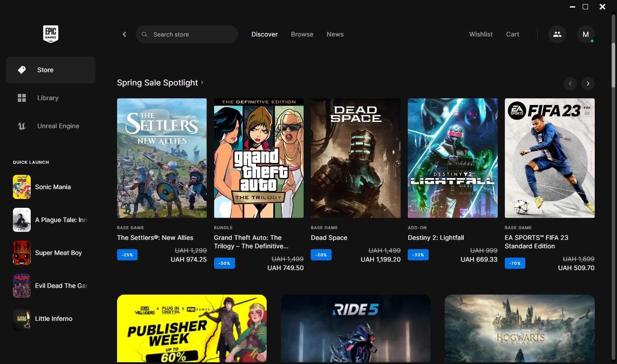Click the -50% discount badge on GTA Trilogy
This screenshot has height=364, width=617.
(224, 263)
